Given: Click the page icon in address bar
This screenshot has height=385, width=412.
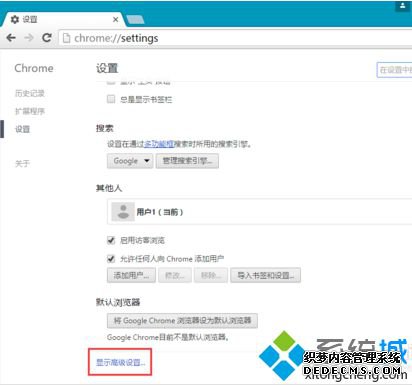Looking at the screenshot, I should pos(67,38).
